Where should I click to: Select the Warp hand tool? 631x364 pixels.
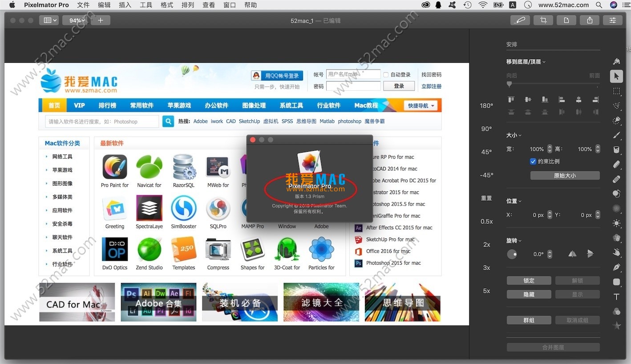pyautogui.click(x=616, y=252)
